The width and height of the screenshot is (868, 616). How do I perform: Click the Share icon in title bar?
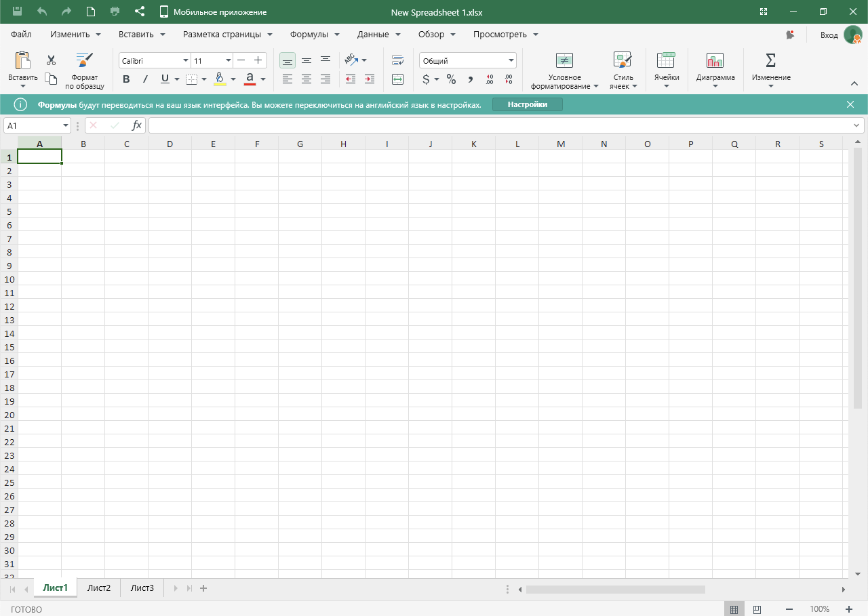pos(140,12)
